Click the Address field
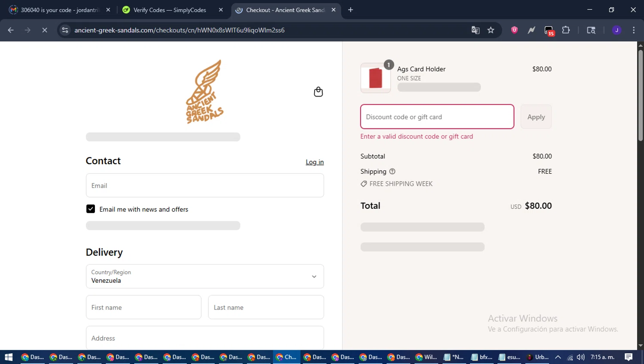Image resolution: width=644 pixels, height=364 pixels. [x=205, y=338]
